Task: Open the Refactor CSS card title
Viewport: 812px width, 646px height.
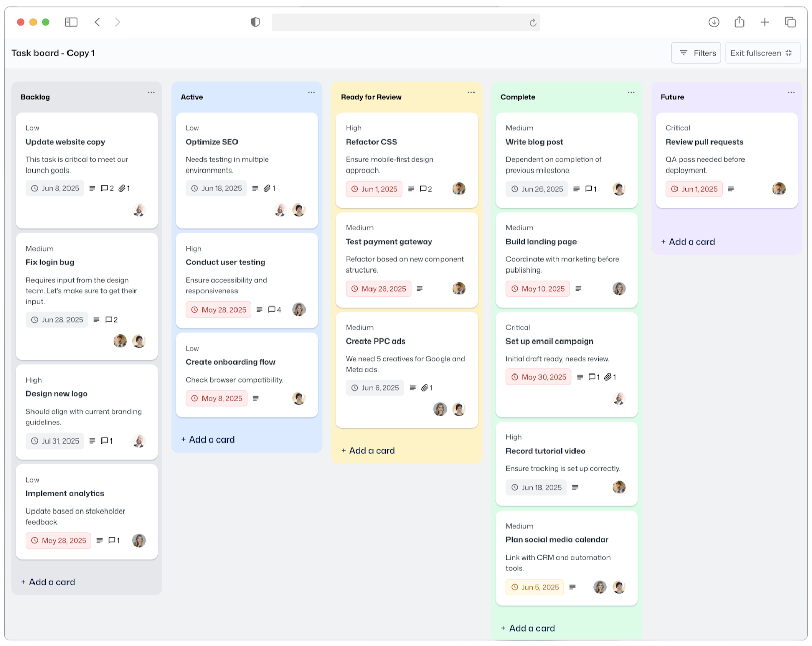Action: 371,142
